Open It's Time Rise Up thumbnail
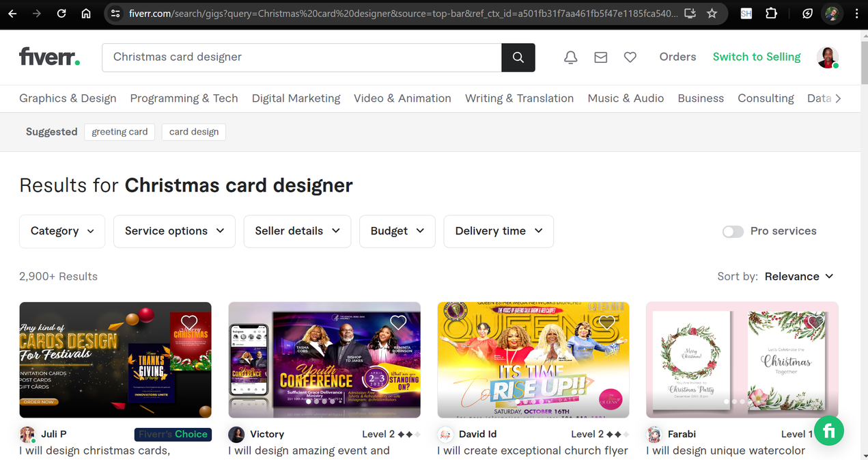 pyautogui.click(x=533, y=360)
